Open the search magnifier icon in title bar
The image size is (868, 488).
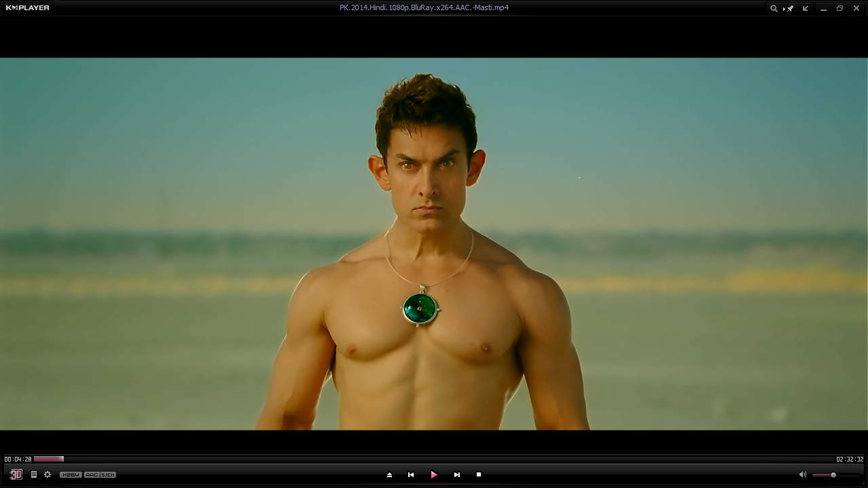774,8
